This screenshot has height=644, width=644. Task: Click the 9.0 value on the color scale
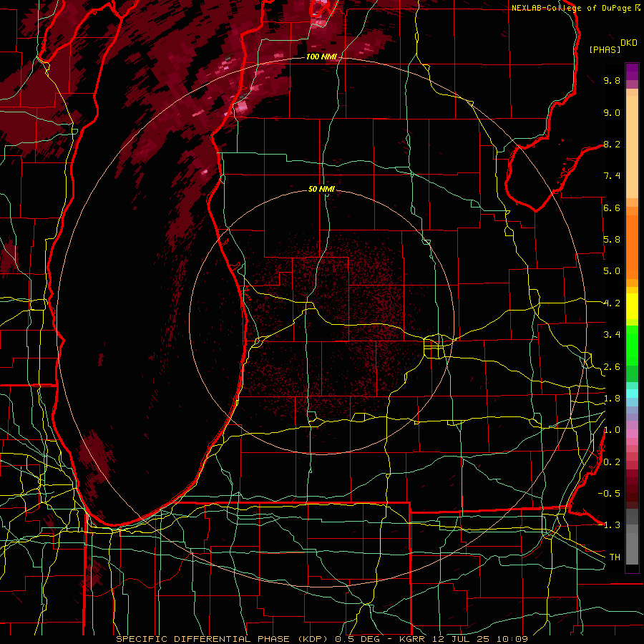click(612, 113)
